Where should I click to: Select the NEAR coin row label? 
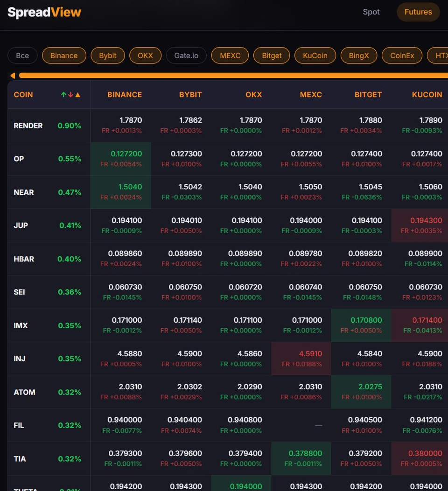[x=24, y=192]
